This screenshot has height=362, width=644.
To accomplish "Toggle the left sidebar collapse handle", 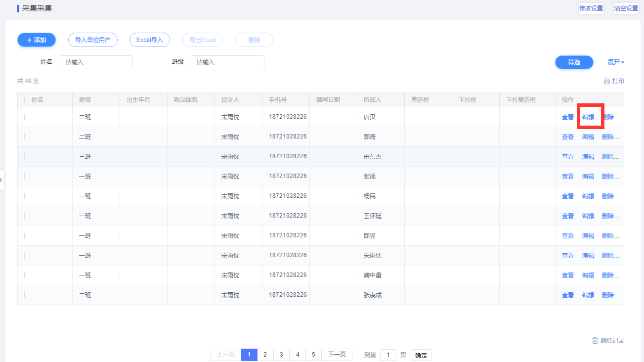I will [2, 180].
